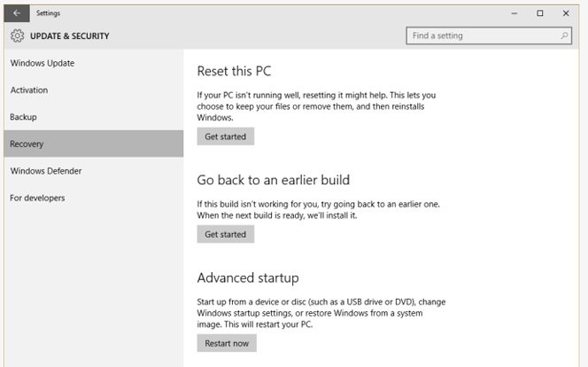Maximize the Settings window
588x367 pixels.
tap(540, 13)
